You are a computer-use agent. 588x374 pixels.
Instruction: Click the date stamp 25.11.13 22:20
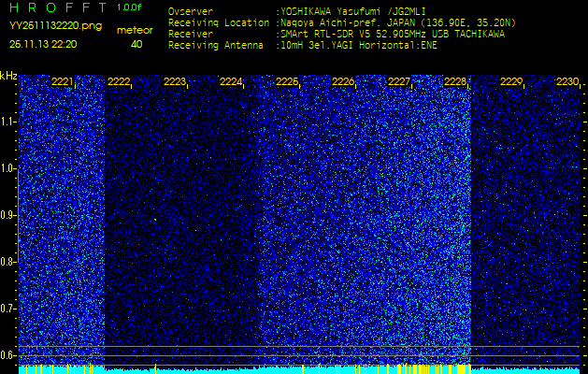[43, 44]
